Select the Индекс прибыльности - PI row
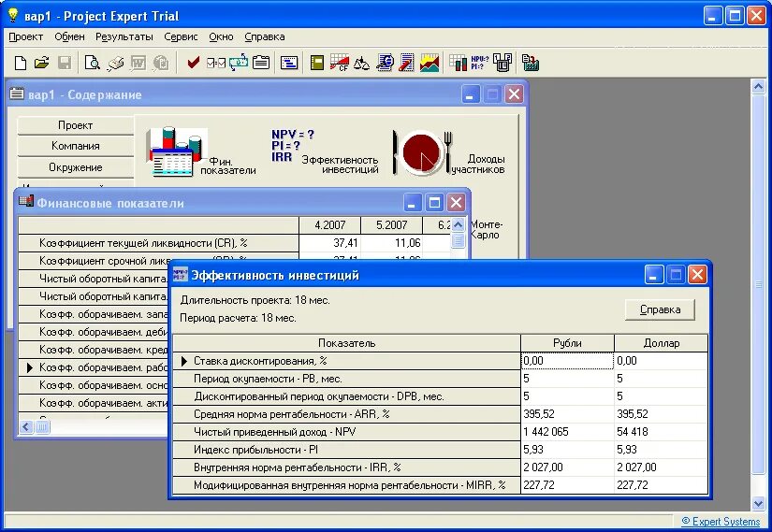The image size is (772, 532). click(441, 450)
